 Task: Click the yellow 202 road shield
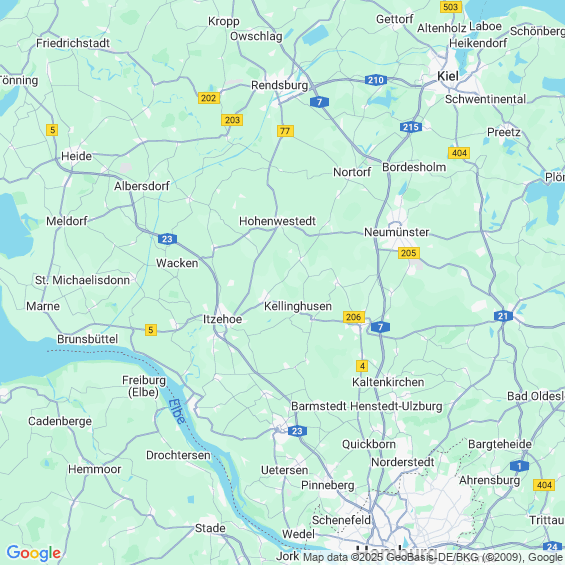pyautogui.click(x=209, y=98)
